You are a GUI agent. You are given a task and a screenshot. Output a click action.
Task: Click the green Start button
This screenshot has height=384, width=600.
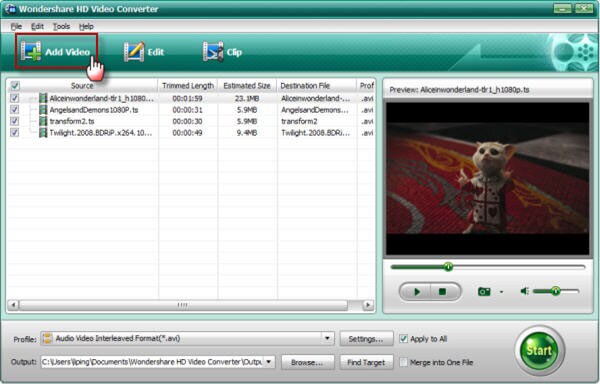pos(540,350)
